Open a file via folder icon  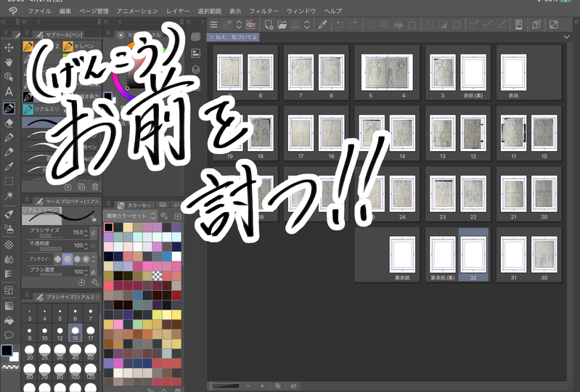click(282, 25)
